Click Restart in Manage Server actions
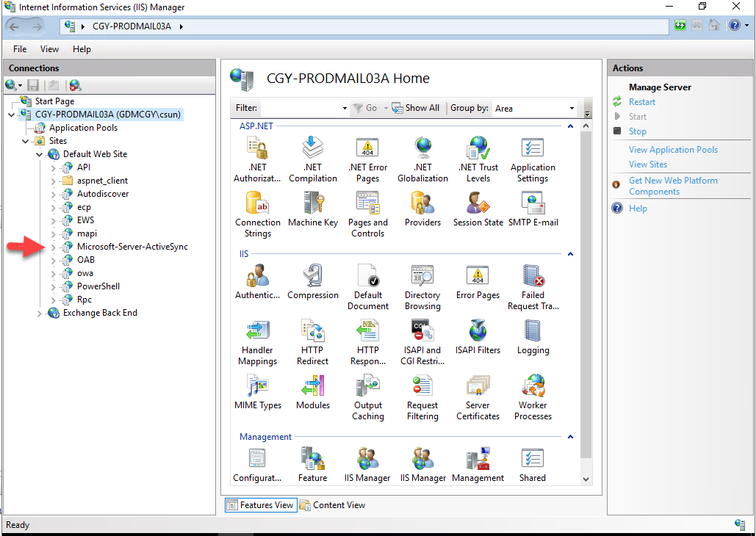The height and width of the screenshot is (536, 756). (641, 102)
